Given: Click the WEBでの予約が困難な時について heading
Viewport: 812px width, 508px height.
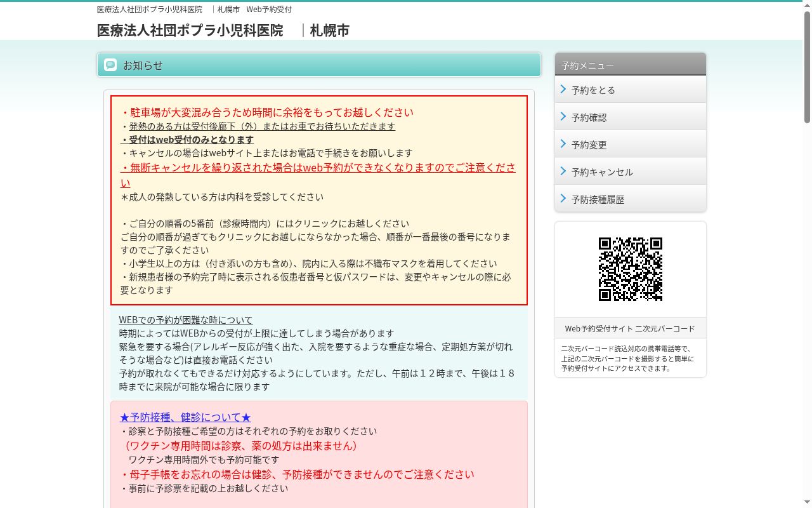Looking at the screenshot, I should coord(186,320).
